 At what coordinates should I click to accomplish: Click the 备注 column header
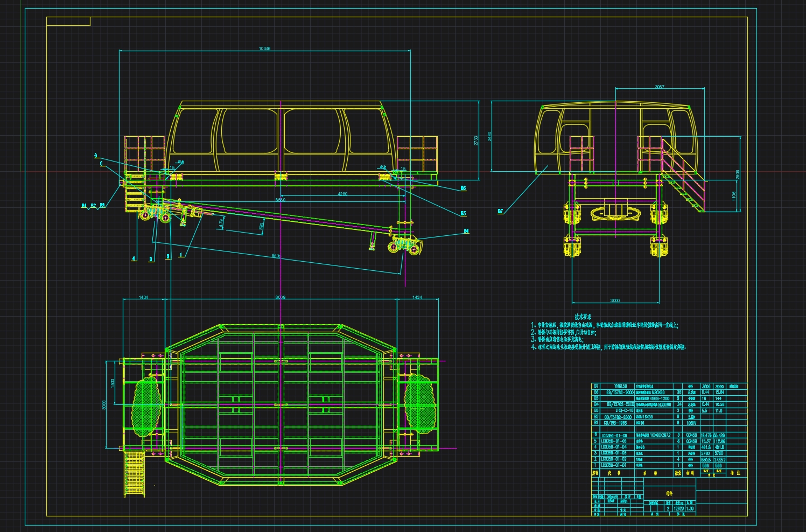pos(735,472)
